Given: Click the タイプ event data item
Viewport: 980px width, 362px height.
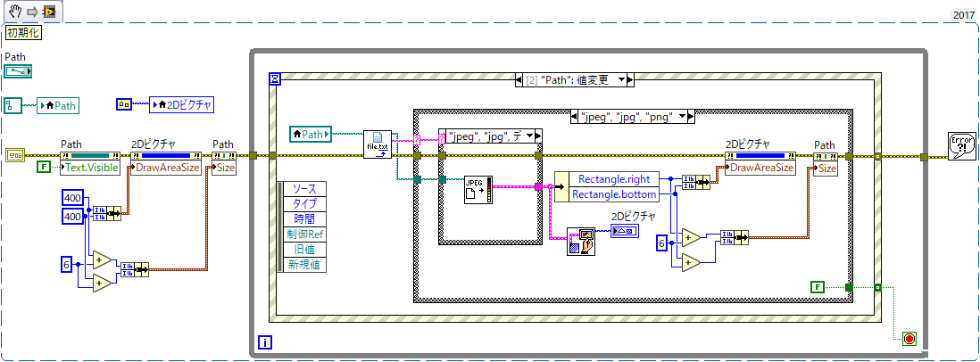Looking at the screenshot, I should (305, 203).
